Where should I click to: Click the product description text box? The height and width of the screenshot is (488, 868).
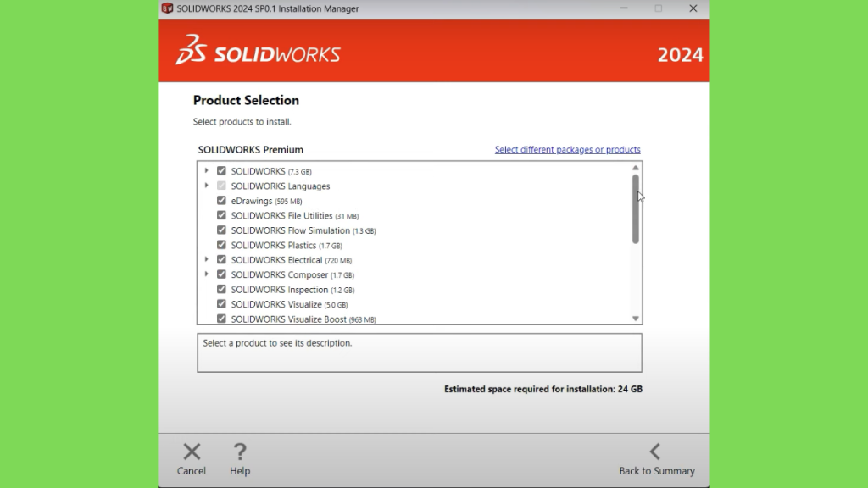tap(420, 352)
